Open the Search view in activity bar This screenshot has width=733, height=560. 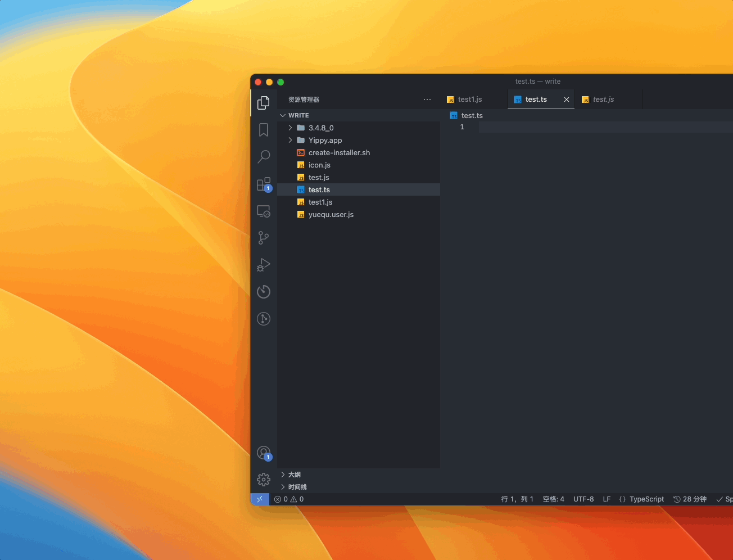pyautogui.click(x=264, y=156)
